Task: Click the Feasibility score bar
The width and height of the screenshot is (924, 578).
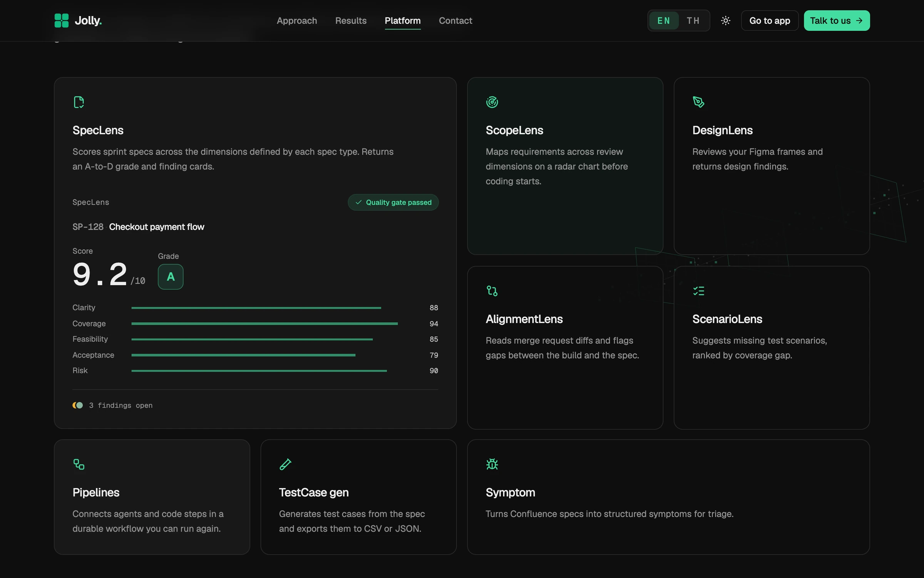Action: (252, 339)
